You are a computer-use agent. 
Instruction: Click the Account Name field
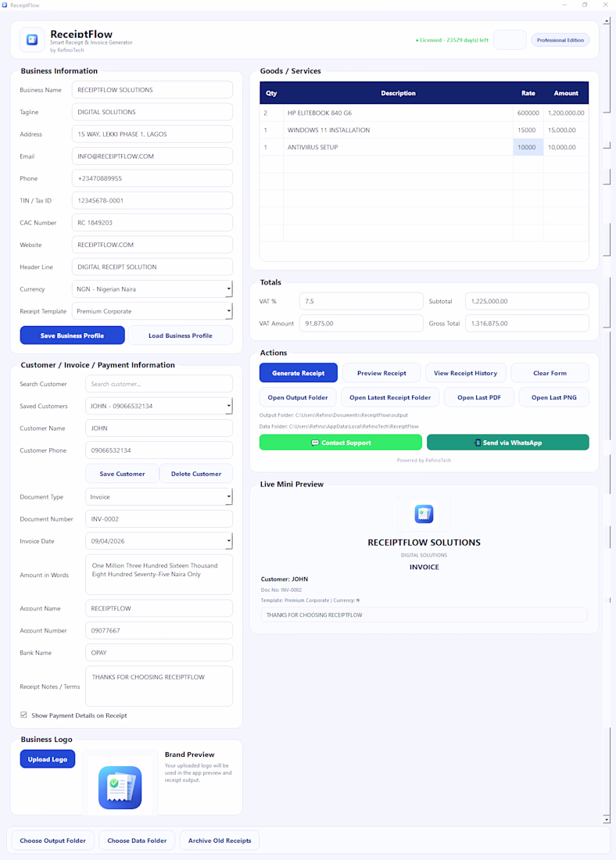click(159, 608)
